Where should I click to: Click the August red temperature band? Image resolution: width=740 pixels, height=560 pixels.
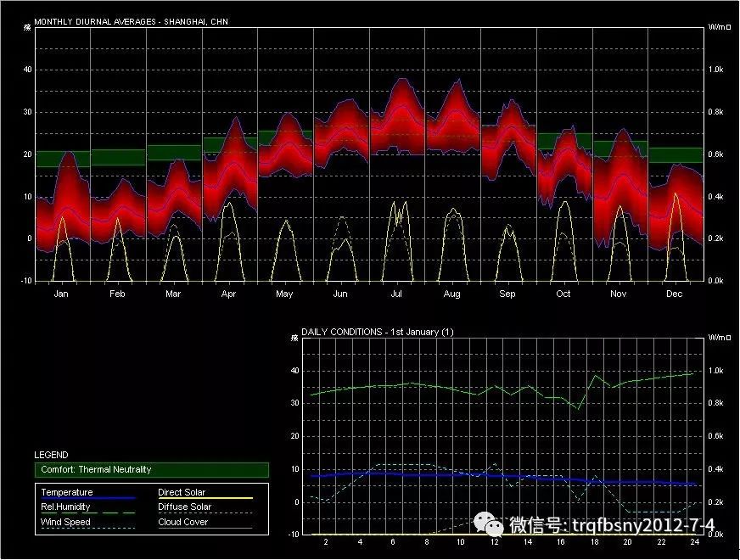click(x=451, y=123)
